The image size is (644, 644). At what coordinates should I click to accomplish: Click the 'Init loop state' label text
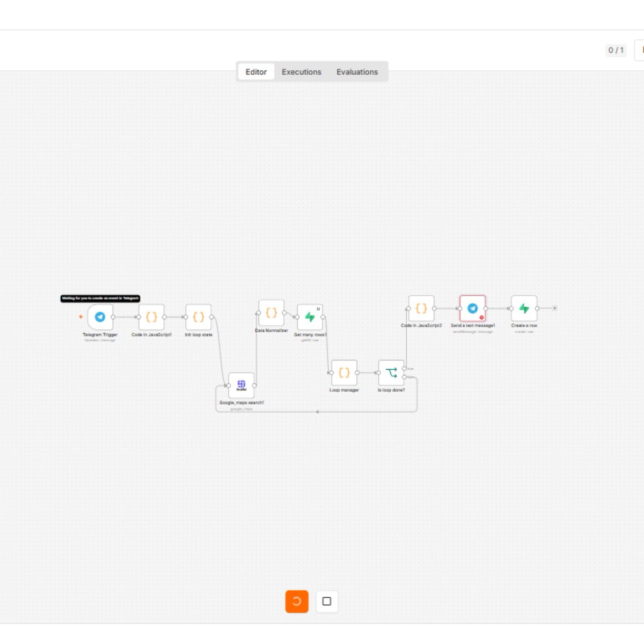click(199, 334)
